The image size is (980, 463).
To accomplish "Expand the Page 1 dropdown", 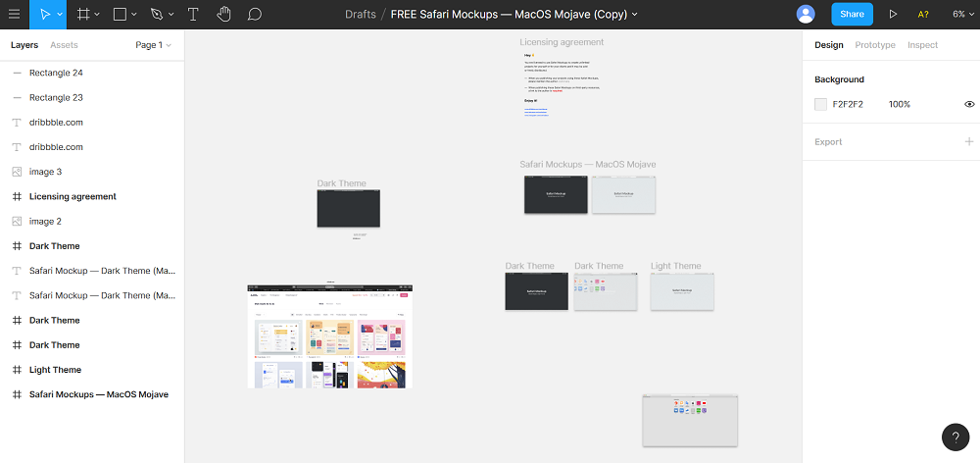I will click(153, 45).
